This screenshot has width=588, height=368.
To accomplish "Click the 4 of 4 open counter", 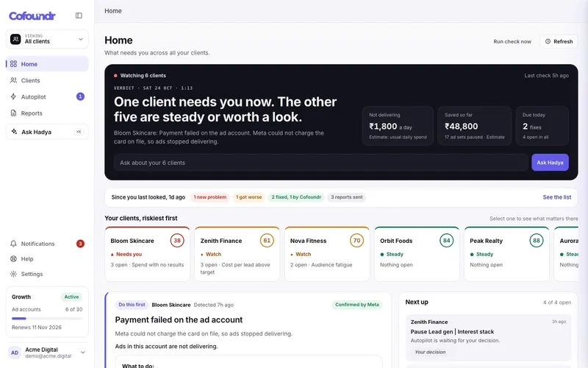I will 557,302.
